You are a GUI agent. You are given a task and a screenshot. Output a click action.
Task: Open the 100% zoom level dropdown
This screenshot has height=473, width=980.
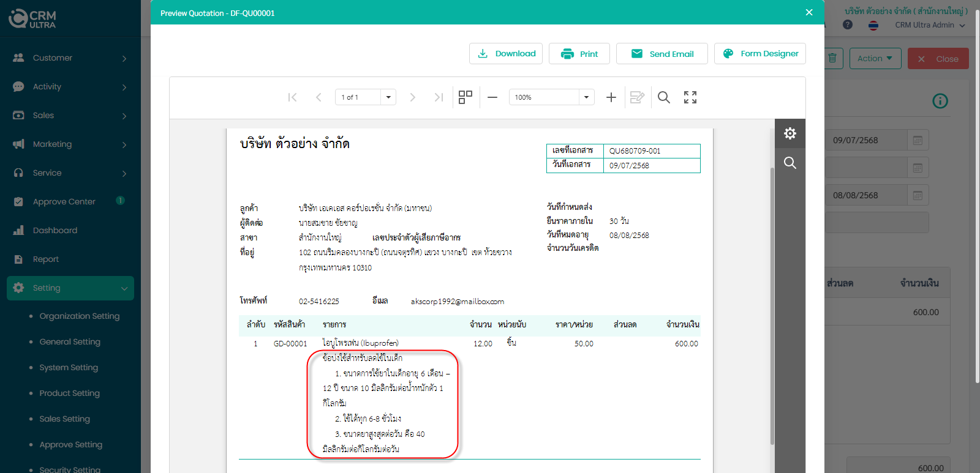[x=586, y=97]
